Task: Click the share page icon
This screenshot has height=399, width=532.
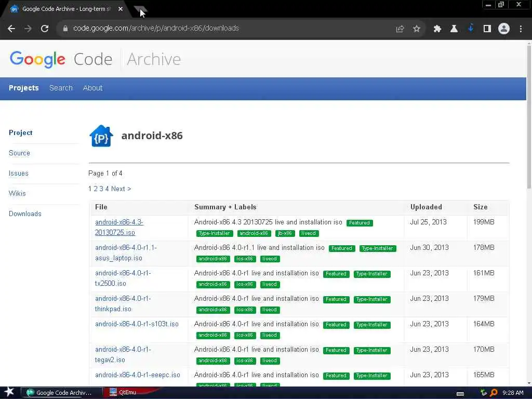Action: point(400,29)
